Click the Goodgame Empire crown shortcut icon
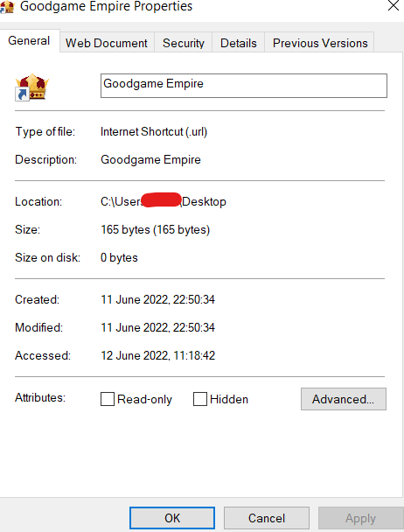This screenshot has width=404, height=532. [32, 87]
